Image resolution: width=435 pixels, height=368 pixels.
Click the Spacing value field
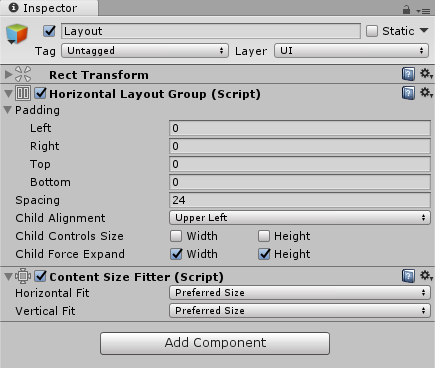[x=300, y=200]
